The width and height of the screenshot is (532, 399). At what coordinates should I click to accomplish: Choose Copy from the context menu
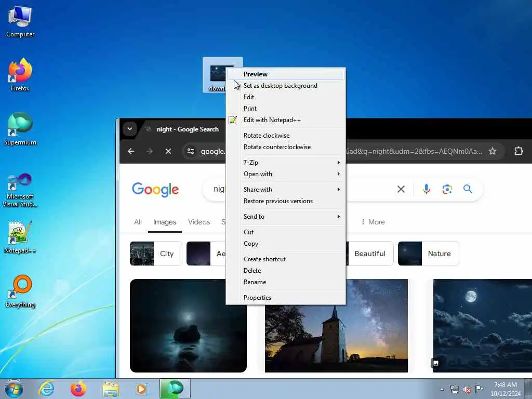286,244
